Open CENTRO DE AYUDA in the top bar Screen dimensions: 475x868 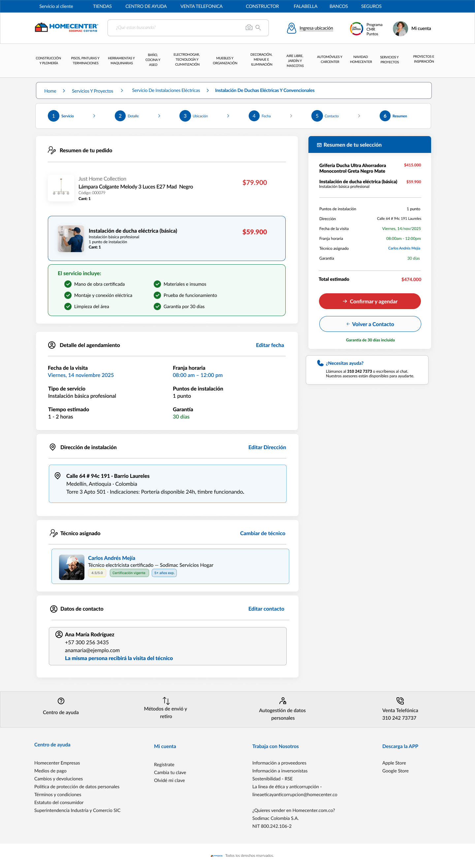(x=146, y=6)
